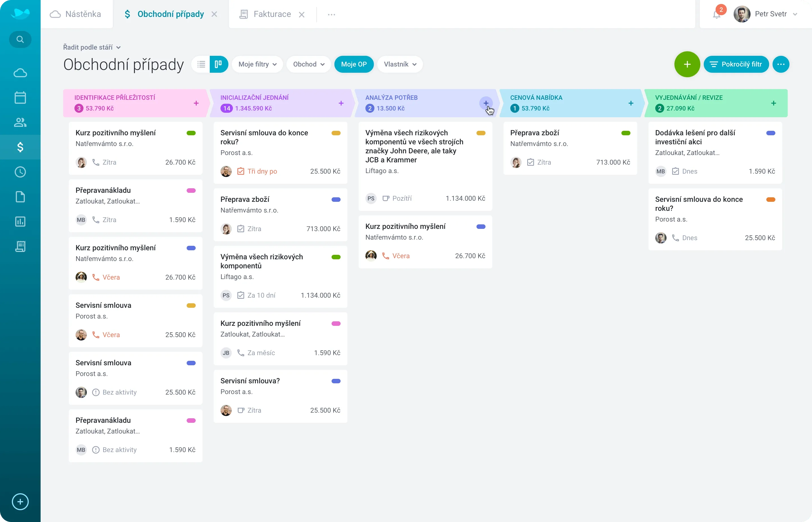Toggle the Moje OP filter
Screen dimensions: 812x522
pyautogui.click(x=354, y=64)
